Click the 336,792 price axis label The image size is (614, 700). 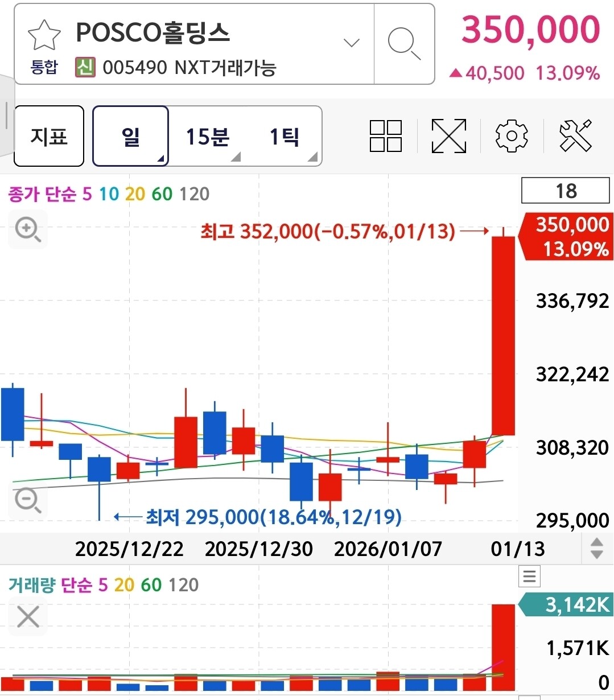(572, 300)
